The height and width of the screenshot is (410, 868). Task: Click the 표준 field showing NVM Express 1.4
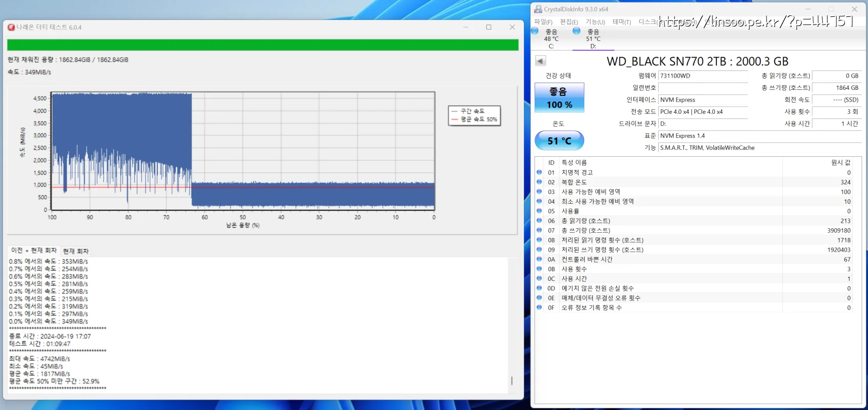(760, 136)
